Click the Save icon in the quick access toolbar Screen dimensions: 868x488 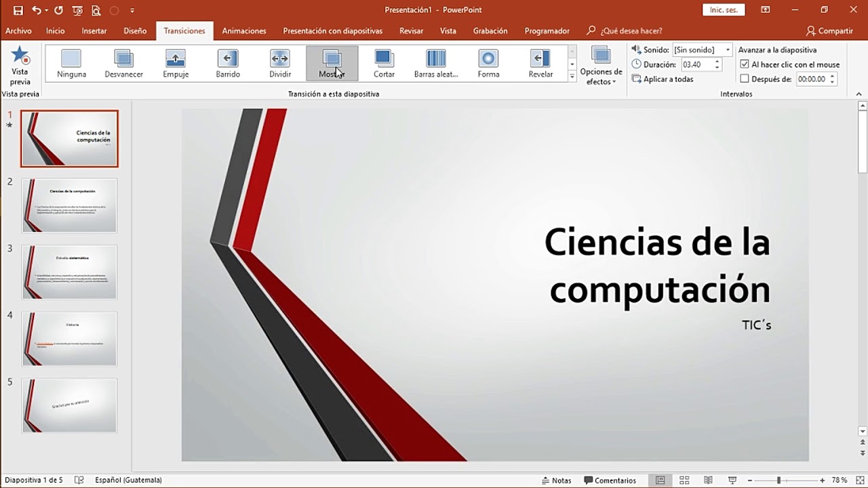tap(18, 10)
